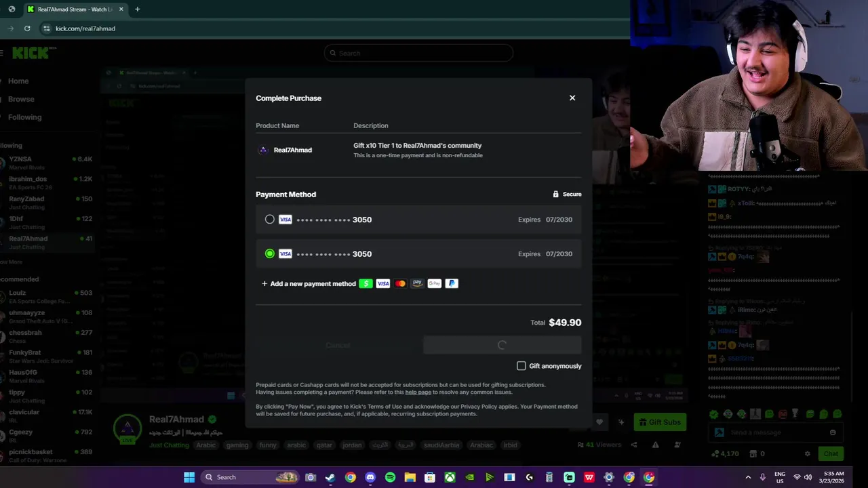The height and width of the screenshot is (488, 868).
Task: Open chessbrah recommended channel
Action: [x=46, y=336]
